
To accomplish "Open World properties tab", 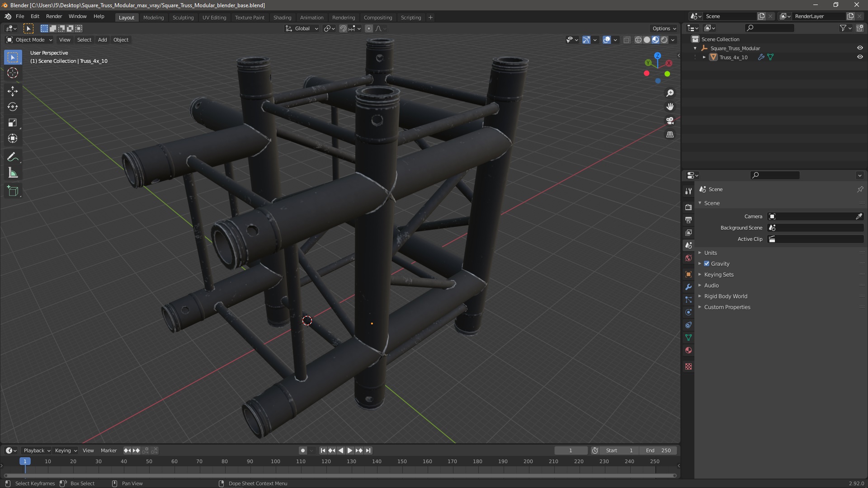I will click(x=689, y=258).
